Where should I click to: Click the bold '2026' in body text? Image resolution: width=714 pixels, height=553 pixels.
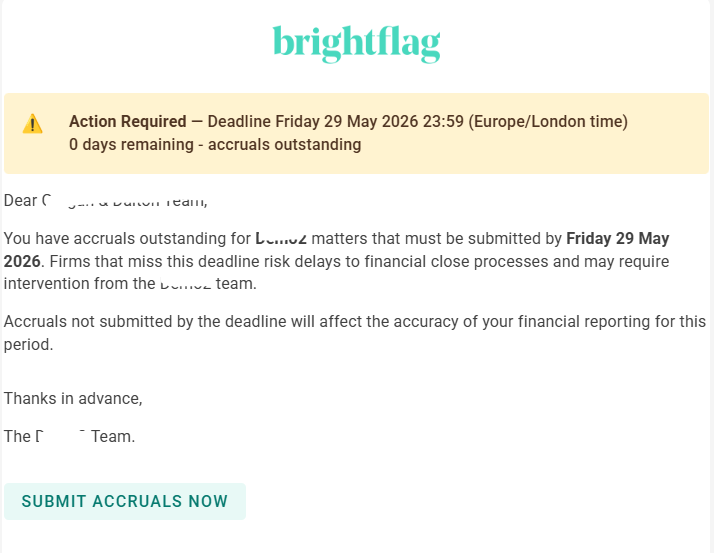(22, 261)
